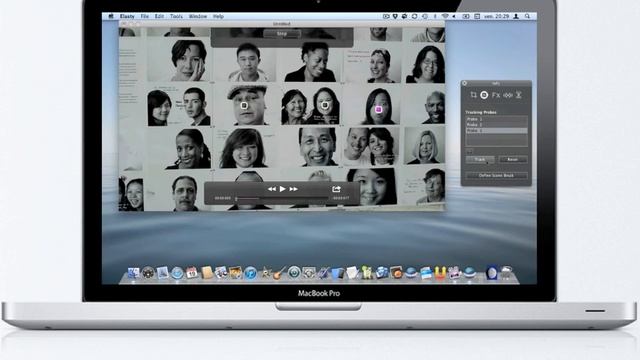This screenshot has height=360, width=640.
Task: Click the playback timeline scrubber
Action: pos(282,198)
